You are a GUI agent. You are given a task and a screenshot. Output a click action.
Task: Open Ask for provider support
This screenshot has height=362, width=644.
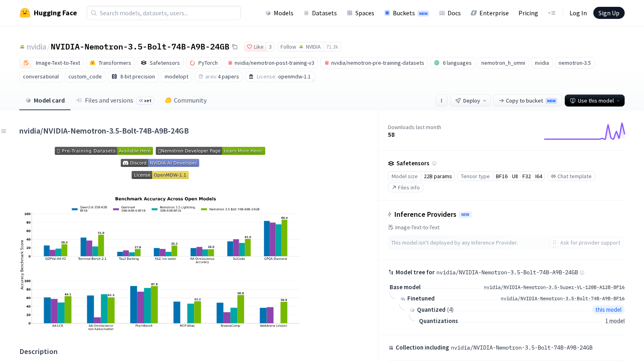(586, 243)
